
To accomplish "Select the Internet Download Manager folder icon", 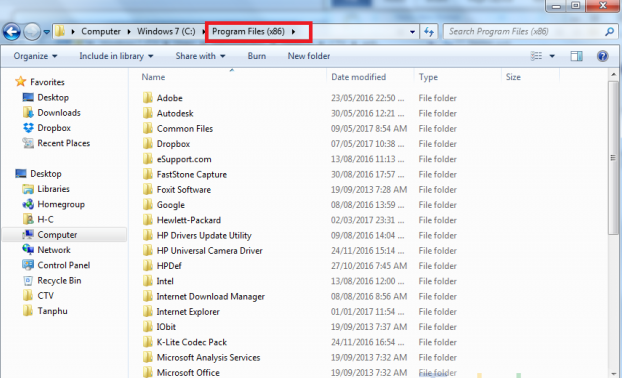I will click(148, 296).
